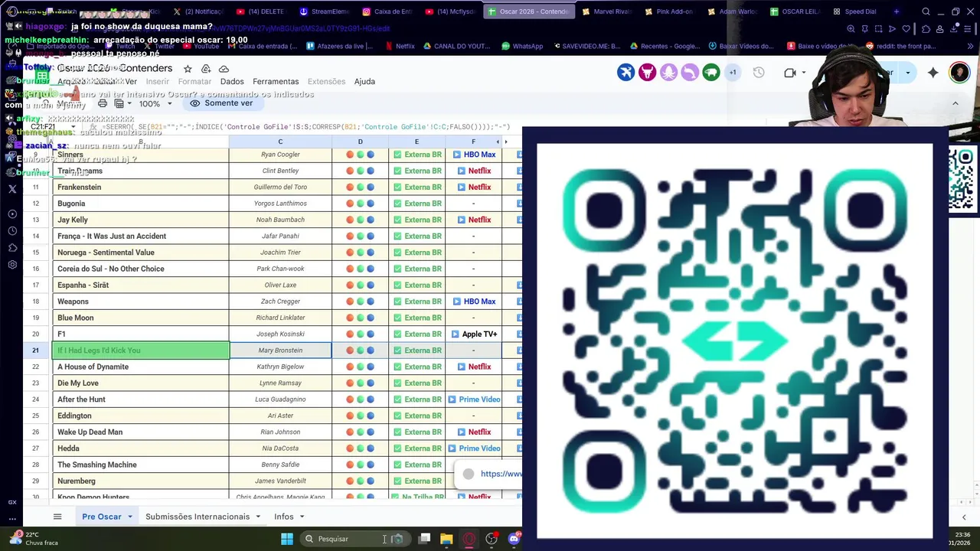980x551 pixels.
Task: Open weather widget showing 22°C
Action: pyautogui.click(x=35, y=539)
